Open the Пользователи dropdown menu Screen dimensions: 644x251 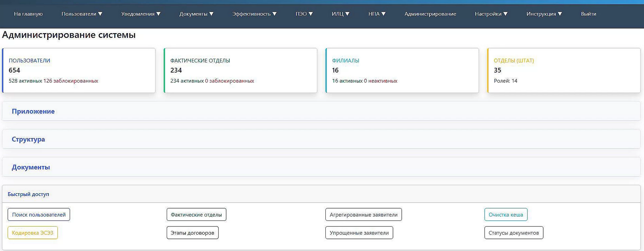click(x=82, y=14)
